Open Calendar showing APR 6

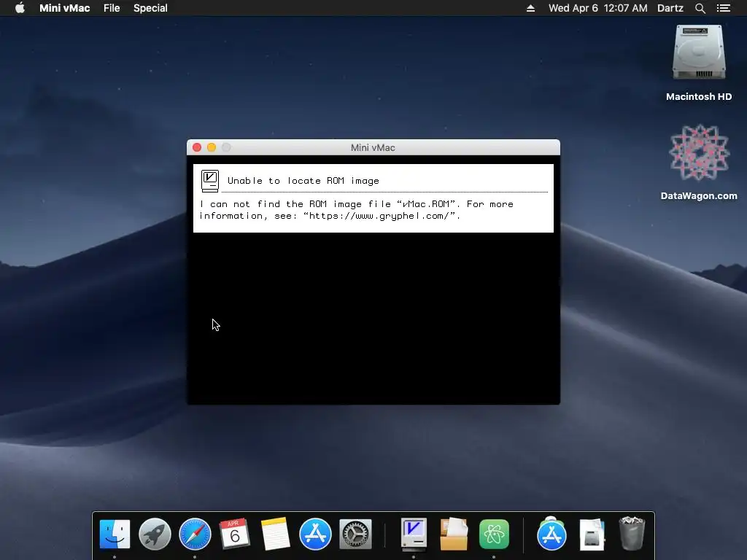coord(234,534)
